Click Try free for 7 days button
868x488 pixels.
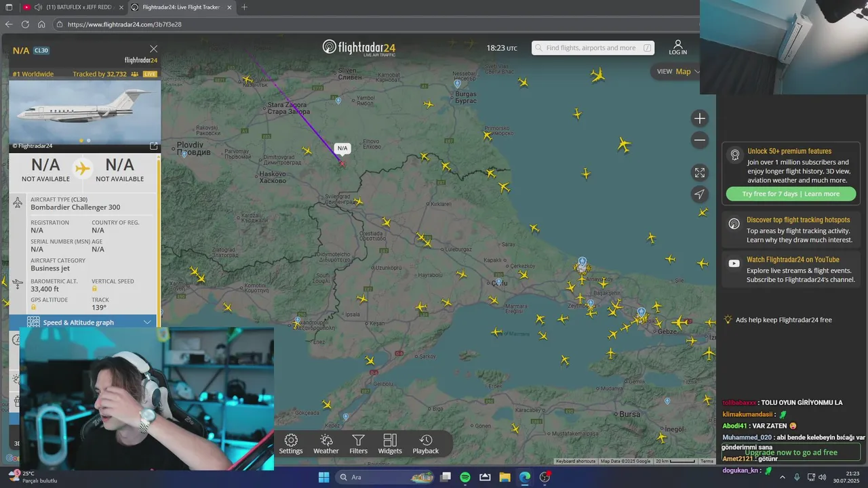(x=791, y=194)
